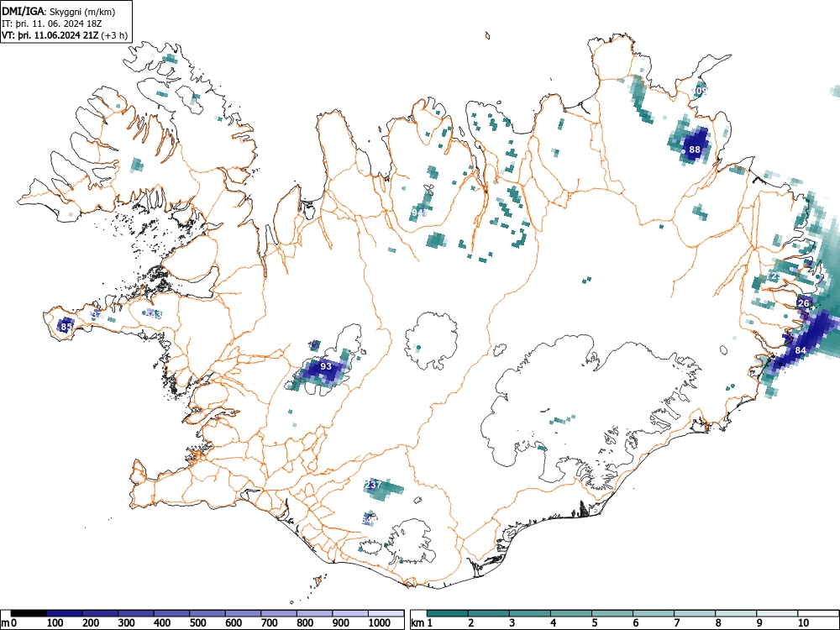
Task: Pick the swatch between 300 and 400 m
Action: (136, 613)
